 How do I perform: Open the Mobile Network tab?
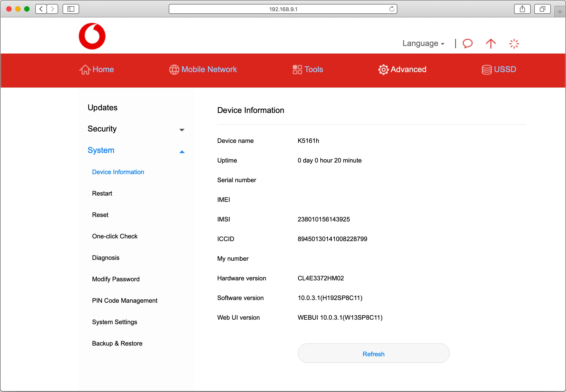203,69
